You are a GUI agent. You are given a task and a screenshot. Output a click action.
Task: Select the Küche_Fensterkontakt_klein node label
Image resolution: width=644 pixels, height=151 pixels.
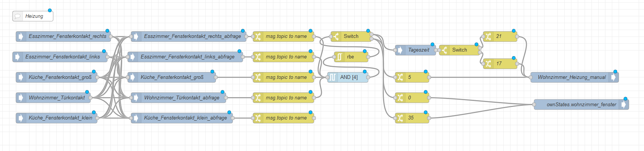[61, 118]
